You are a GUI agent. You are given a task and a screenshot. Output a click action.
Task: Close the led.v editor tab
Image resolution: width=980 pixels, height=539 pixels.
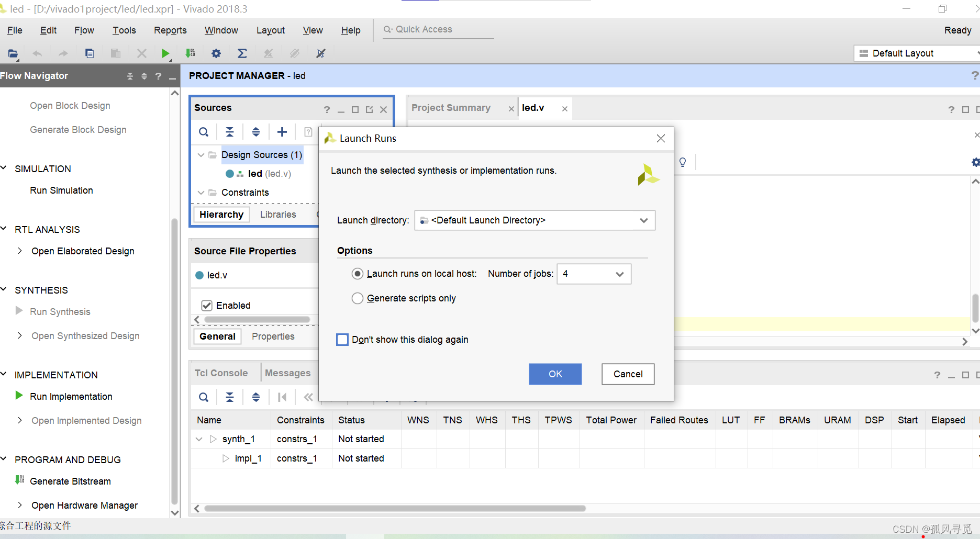(565, 109)
